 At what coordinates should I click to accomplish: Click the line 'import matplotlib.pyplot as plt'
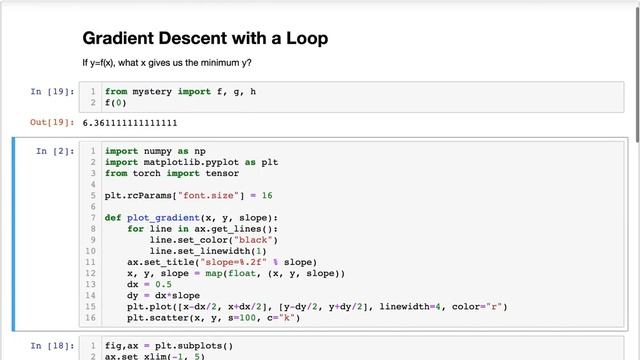point(191,162)
